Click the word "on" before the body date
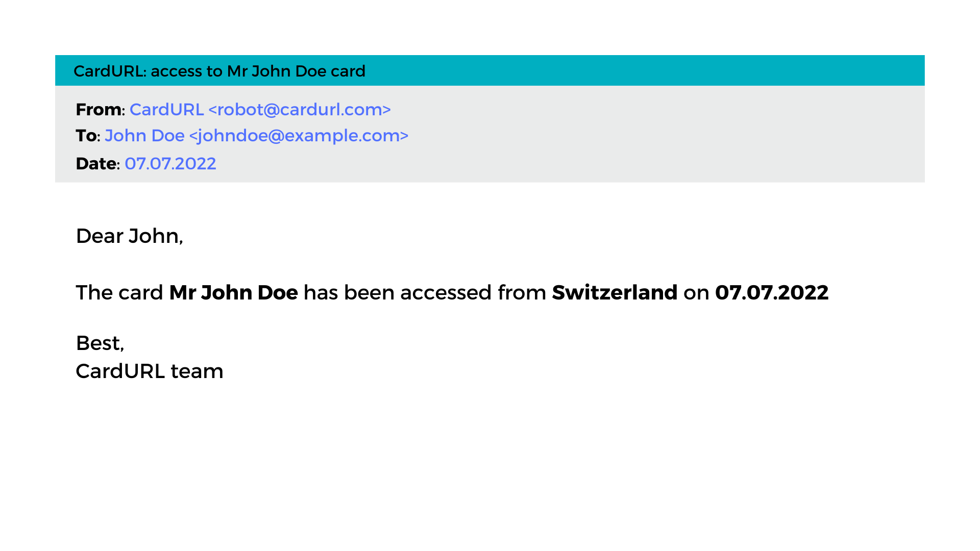This screenshot has height=551, width=980. point(696,293)
